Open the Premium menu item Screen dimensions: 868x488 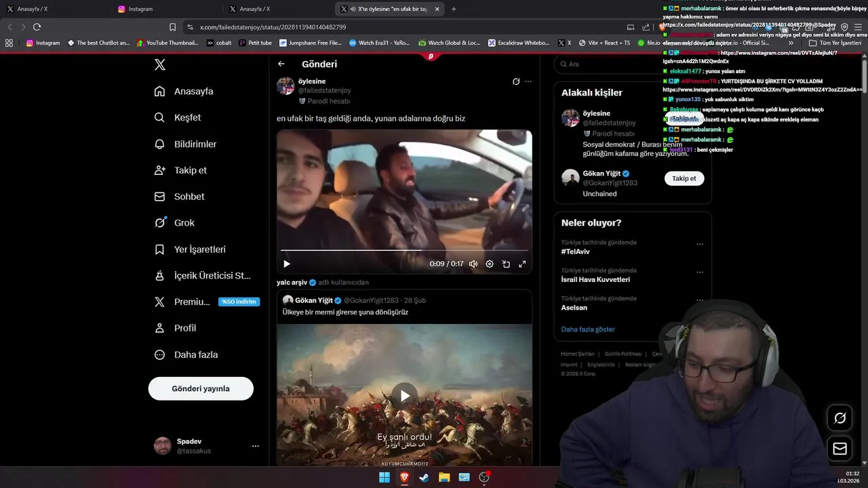pos(206,302)
